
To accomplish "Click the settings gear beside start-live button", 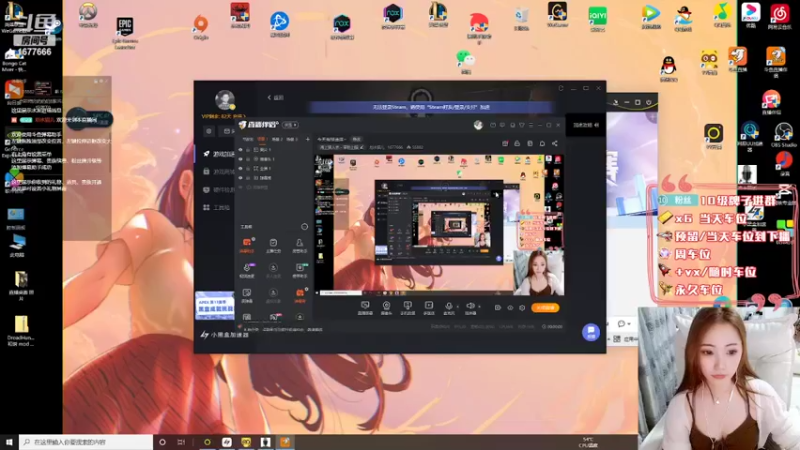I will pyautogui.click(x=522, y=308).
